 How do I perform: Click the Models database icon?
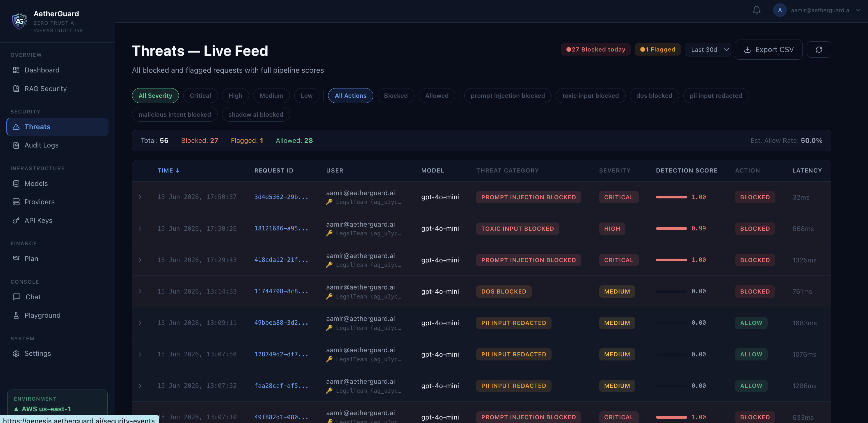(16, 183)
